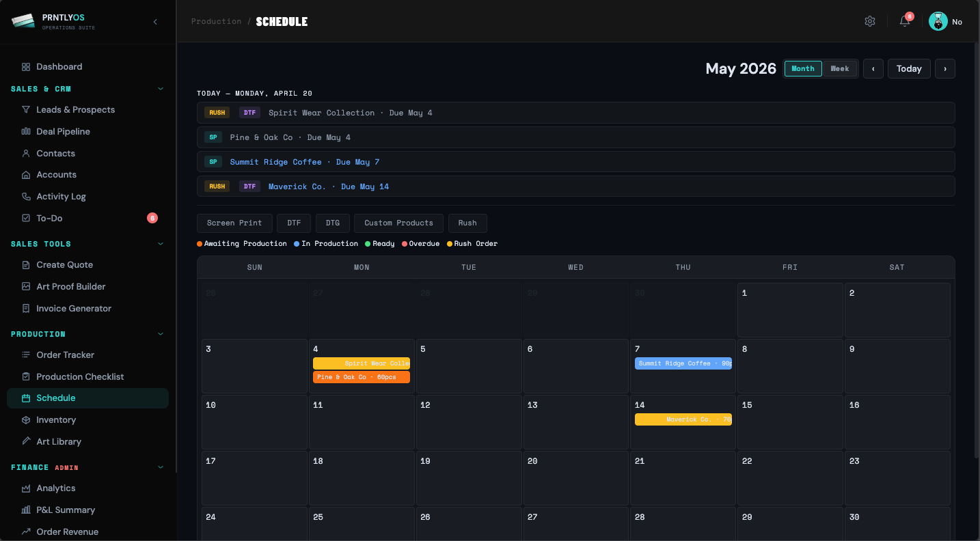
Task: Open the Inventory page
Action: (87, 420)
